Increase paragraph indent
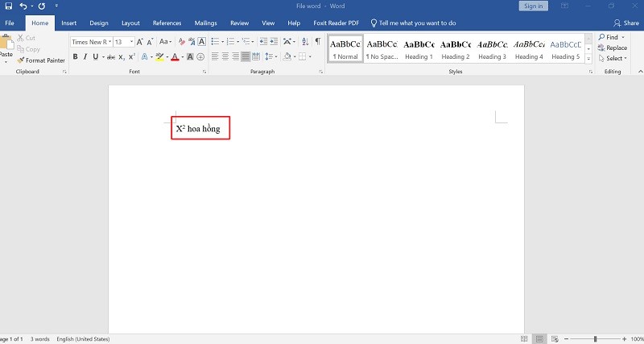The width and height of the screenshot is (644, 344). pyautogui.click(x=274, y=42)
